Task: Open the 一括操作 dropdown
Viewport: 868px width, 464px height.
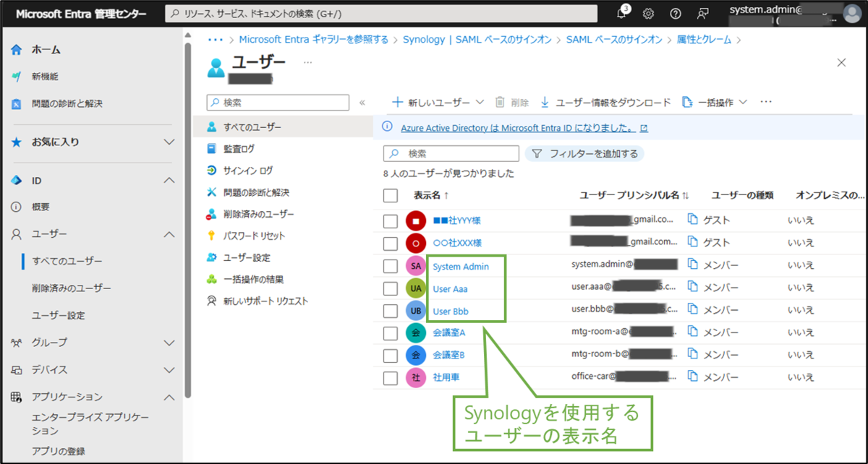Action: (x=715, y=103)
